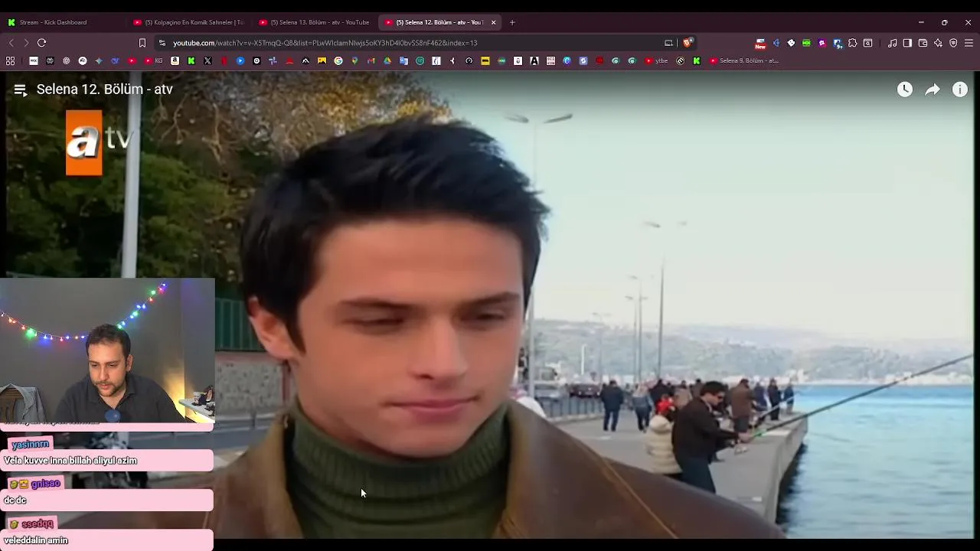Click the youtube.com address bar URL
Viewport: 980px width, 551px height.
point(325,43)
